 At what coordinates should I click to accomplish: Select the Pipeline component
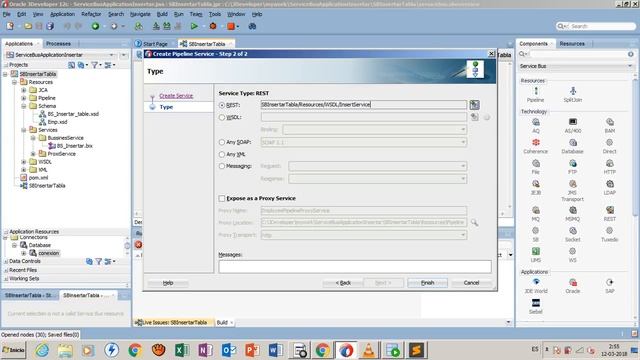[x=536, y=95]
